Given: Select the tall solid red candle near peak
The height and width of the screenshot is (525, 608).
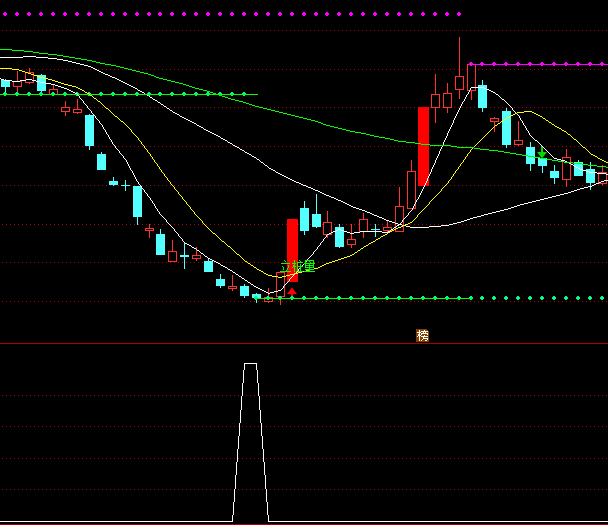Looking at the screenshot, I should pyautogui.click(x=423, y=146).
